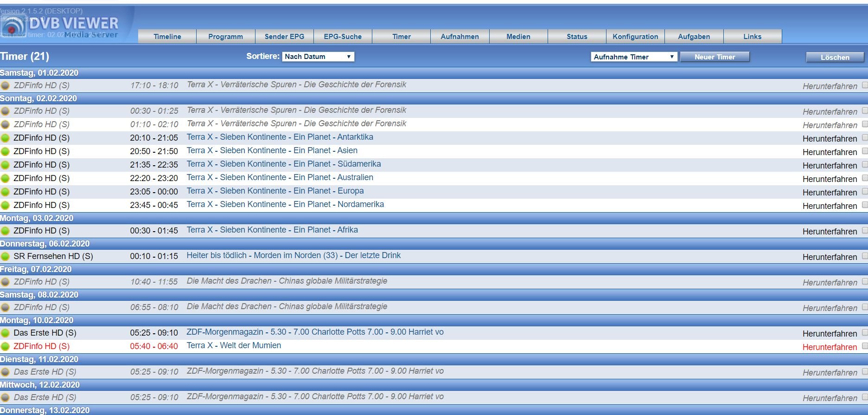The height and width of the screenshot is (415, 868).
Task: Expand the 'Aufnahme Timer' type dropdown
Action: coord(633,57)
